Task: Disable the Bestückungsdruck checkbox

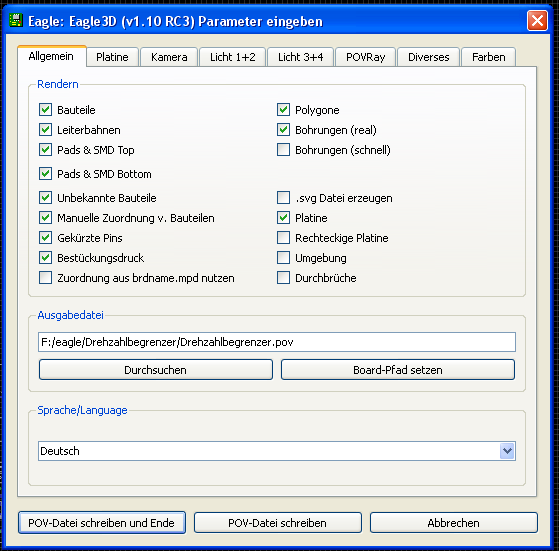Action: click(45, 258)
